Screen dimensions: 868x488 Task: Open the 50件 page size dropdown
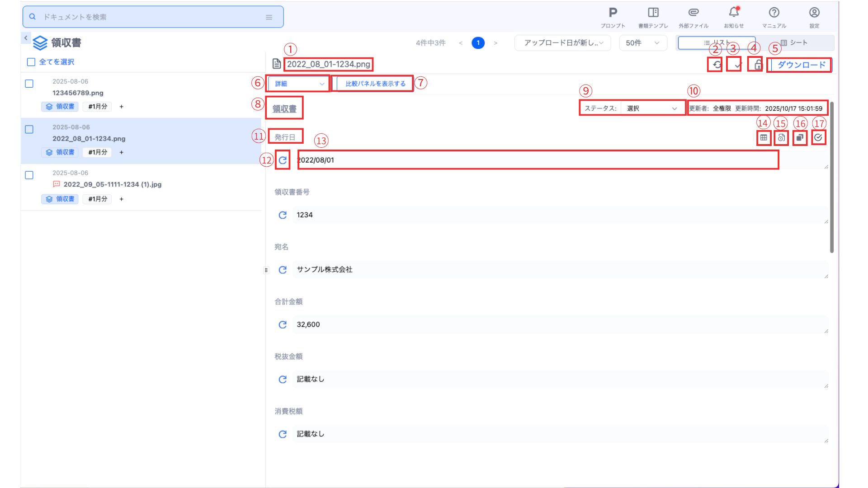click(x=642, y=43)
